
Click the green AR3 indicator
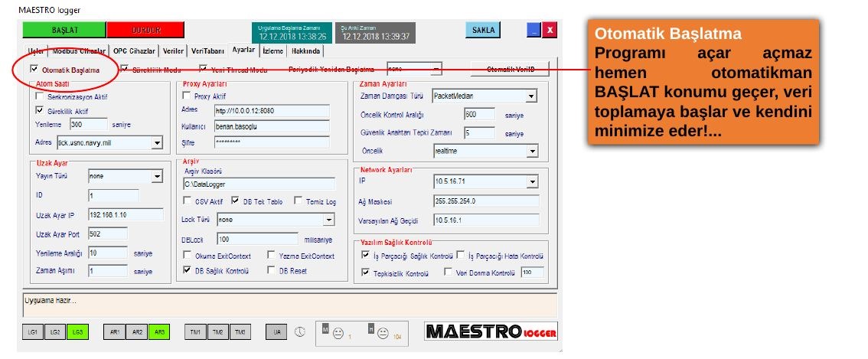pos(159,332)
